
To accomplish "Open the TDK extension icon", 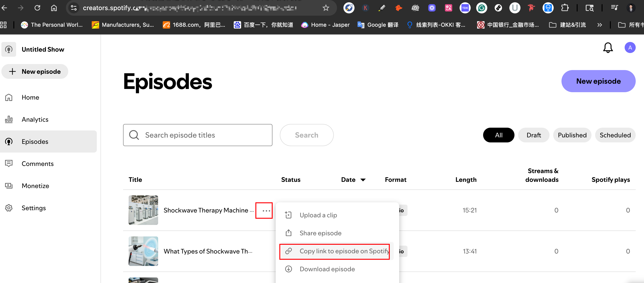I will (x=465, y=8).
